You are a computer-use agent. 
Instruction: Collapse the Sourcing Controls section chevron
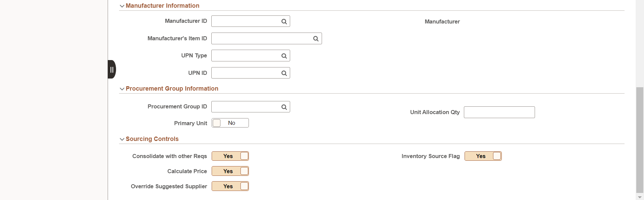[x=122, y=139]
